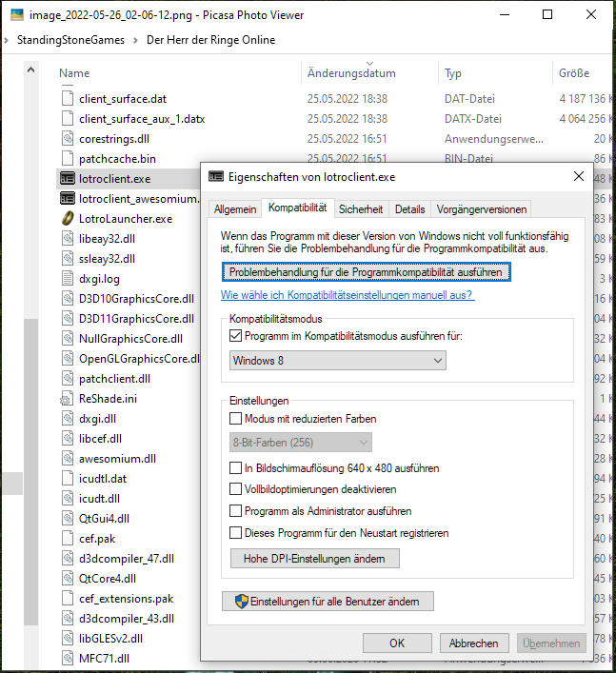The height and width of the screenshot is (673, 616).
Task: Select the cef_extensions.pak file name
Action: (127, 599)
